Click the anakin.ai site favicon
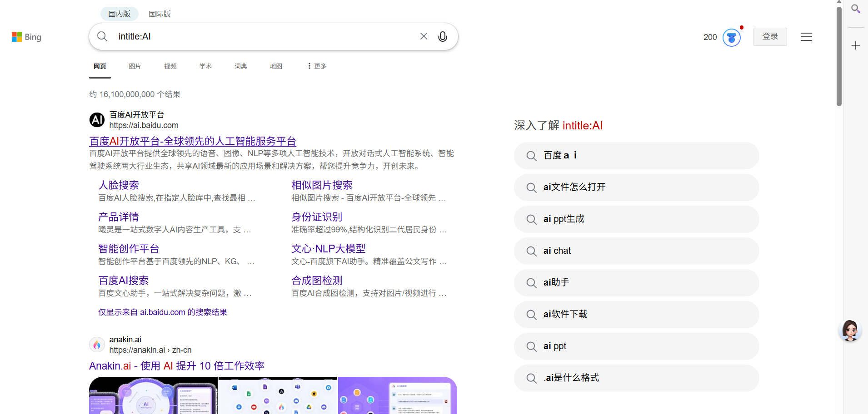The height and width of the screenshot is (414, 868). pyautogui.click(x=97, y=345)
